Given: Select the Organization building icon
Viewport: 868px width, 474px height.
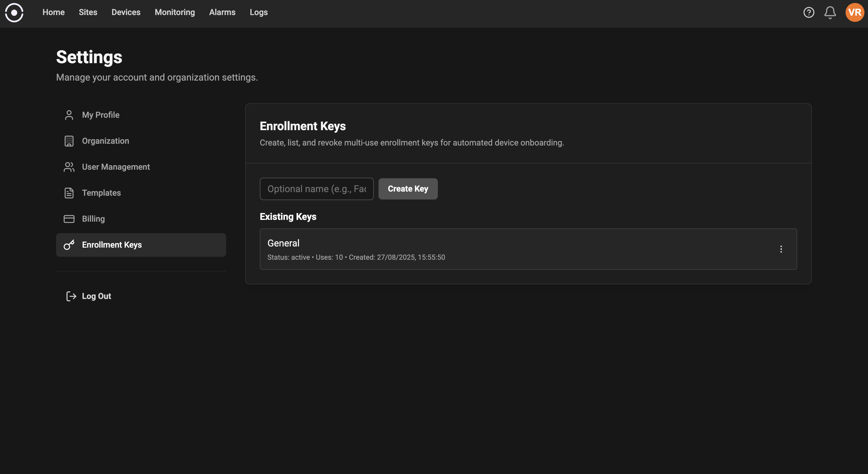Looking at the screenshot, I should (x=69, y=141).
